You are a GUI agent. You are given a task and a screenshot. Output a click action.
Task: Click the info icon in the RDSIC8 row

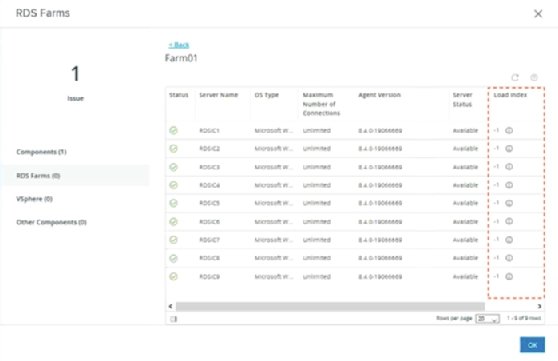509,258
